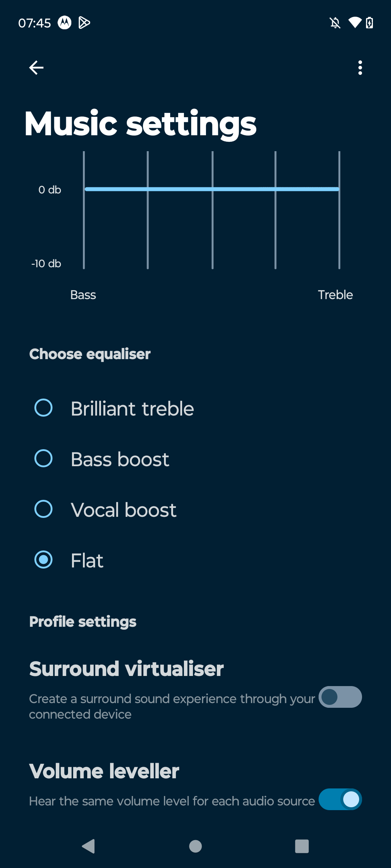Tap the muted notifications bell icon

pyautogui.click(x=335, y=23)
